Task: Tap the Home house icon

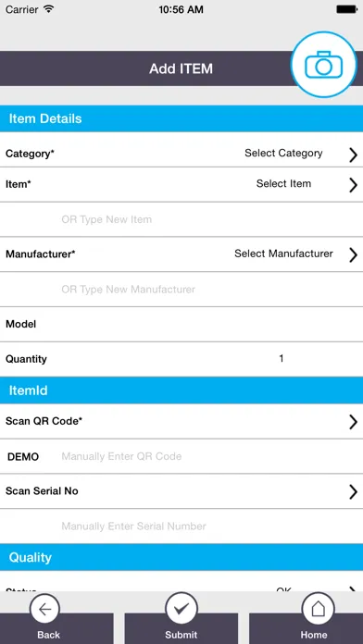Action: pos(318,609)
